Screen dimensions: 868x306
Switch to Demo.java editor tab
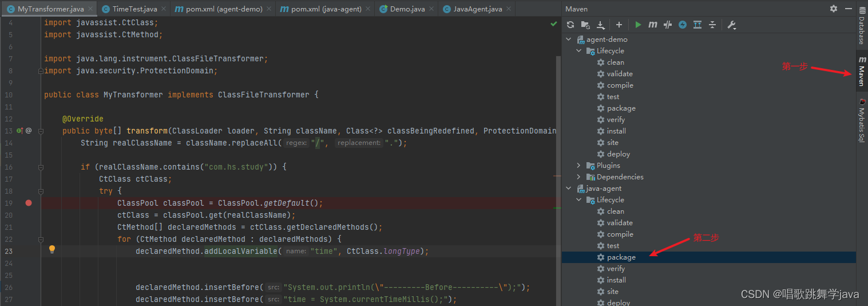point(407,9)
